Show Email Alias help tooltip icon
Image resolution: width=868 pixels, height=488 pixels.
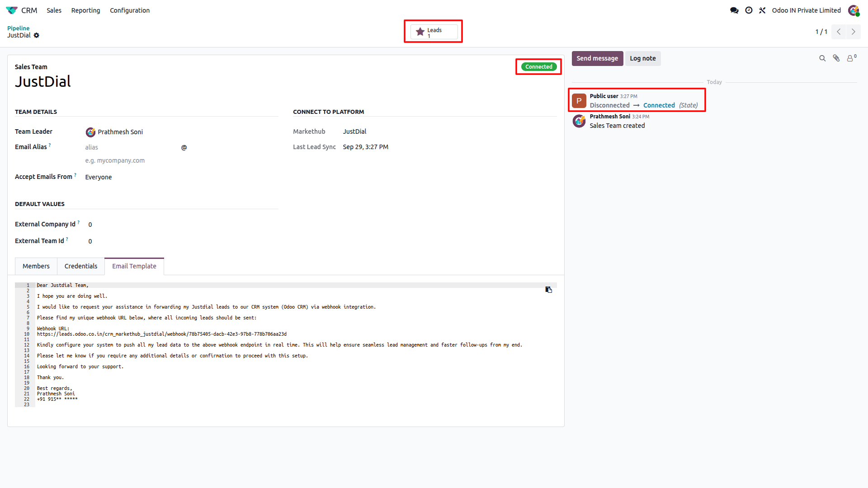click(x=50, y=145)
